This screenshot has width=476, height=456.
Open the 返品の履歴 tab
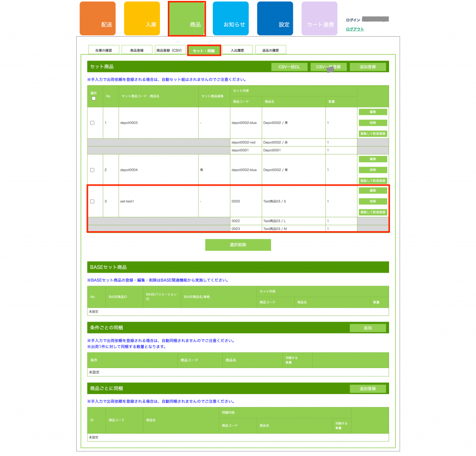click(271, 50)
